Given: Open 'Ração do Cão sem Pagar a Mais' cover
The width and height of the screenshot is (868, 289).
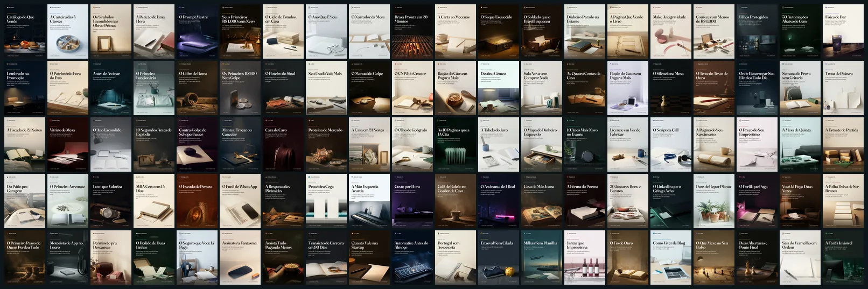Looking at the screenshot, I should click(x=455, y=88).
